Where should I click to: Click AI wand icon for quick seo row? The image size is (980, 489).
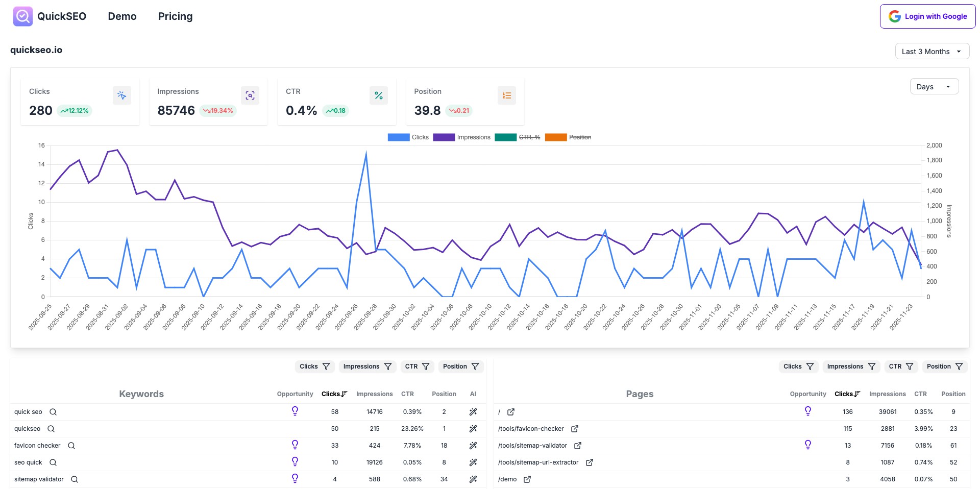pos(473,412)
